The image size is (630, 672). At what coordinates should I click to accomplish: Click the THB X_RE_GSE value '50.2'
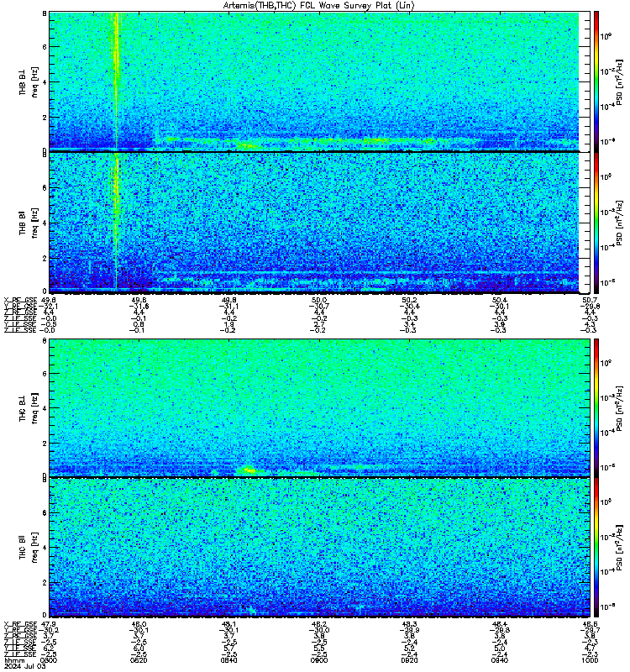409,300
